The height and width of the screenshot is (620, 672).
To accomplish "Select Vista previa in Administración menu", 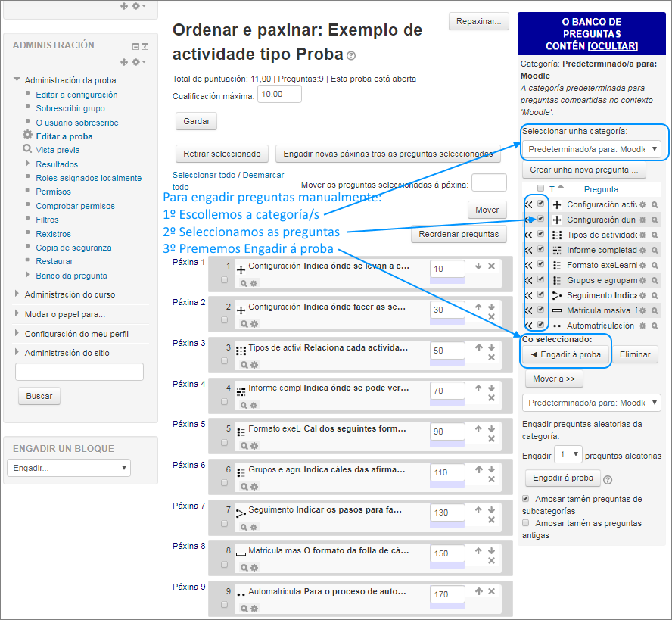I will tap(58, 150).
